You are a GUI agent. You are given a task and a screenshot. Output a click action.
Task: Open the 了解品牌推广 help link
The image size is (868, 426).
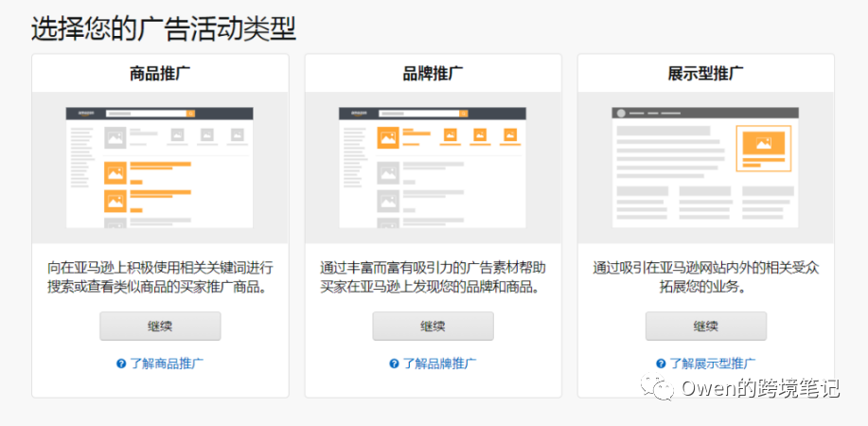[439, 364]
